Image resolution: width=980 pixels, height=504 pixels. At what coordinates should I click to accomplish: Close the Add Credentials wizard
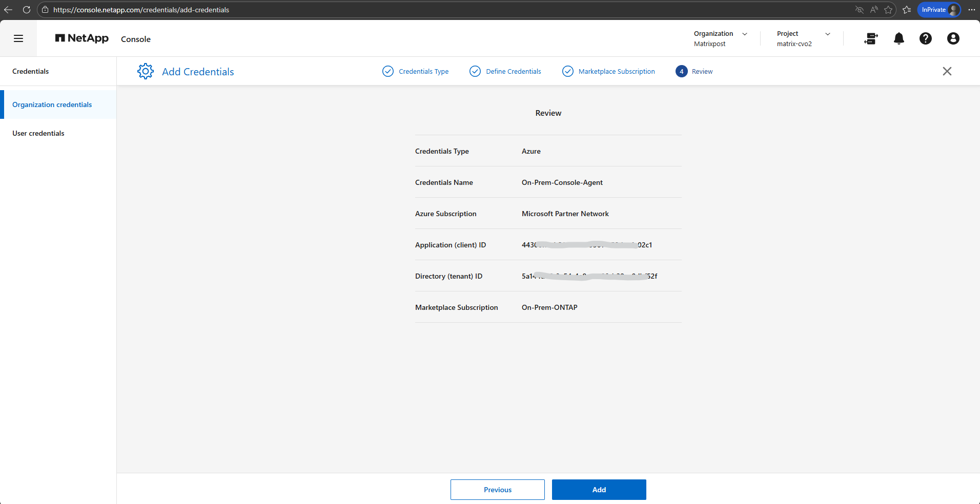947,71
